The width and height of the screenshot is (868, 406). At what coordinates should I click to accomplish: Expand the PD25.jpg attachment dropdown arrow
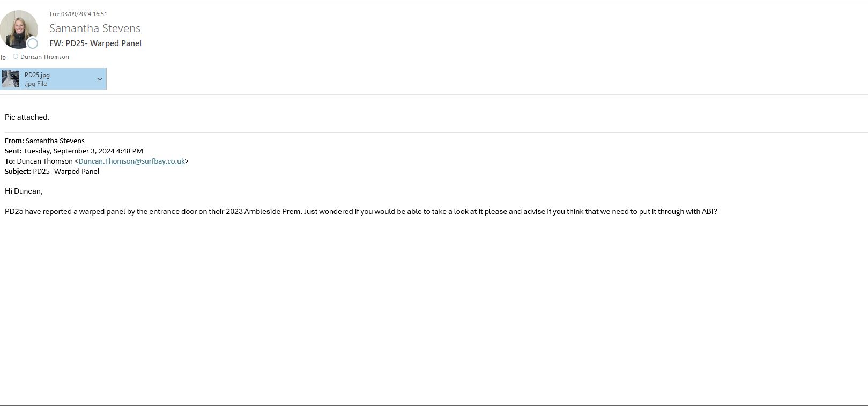click(99, 79)
